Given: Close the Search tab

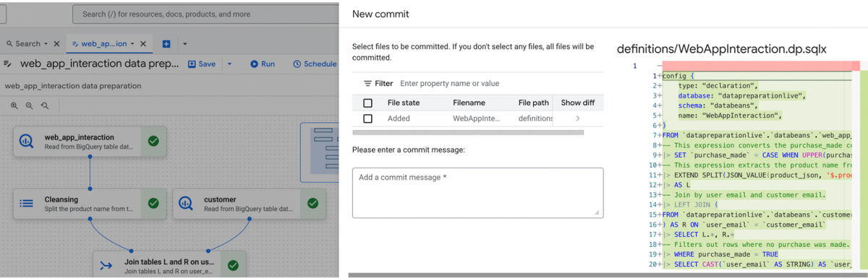Looking at the screenshot, I should pos(56,44).
